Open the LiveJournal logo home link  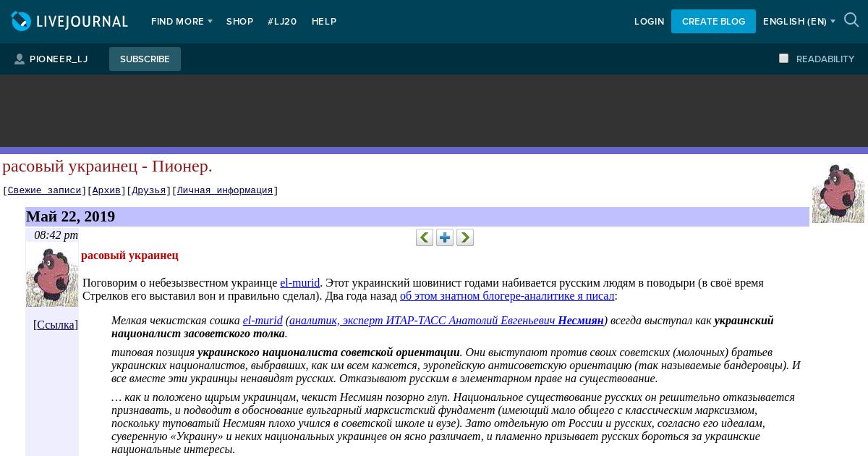coord(69,22)
